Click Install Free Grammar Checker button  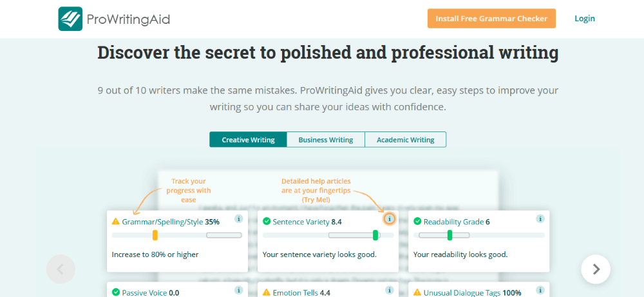pyautogui.click(x=491, y=19)
